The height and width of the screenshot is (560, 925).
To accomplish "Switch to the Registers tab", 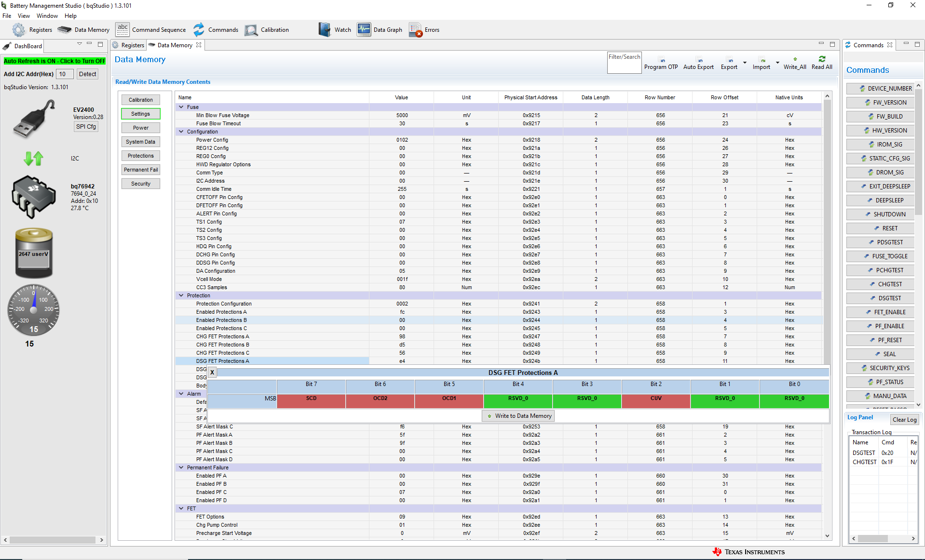I will [128, 45].
